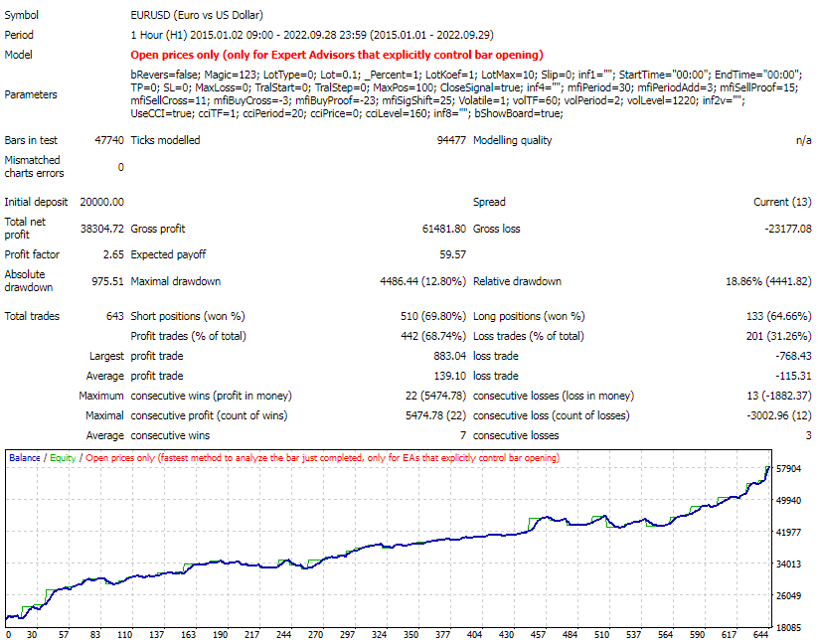The width and height of the screenshot is (820, 644).
Task: Select the Gross loss value -23177.08
Action: [x=788, y=229]
